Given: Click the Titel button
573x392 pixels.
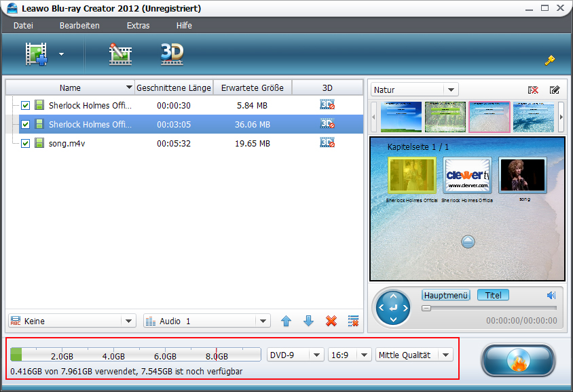Looking at the screenshot, I should (493, 295).
